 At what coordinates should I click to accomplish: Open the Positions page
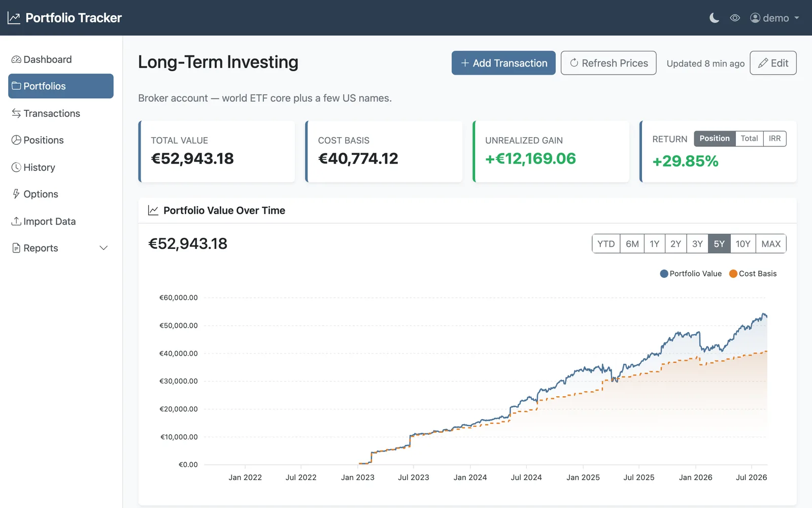click(61, 140)
